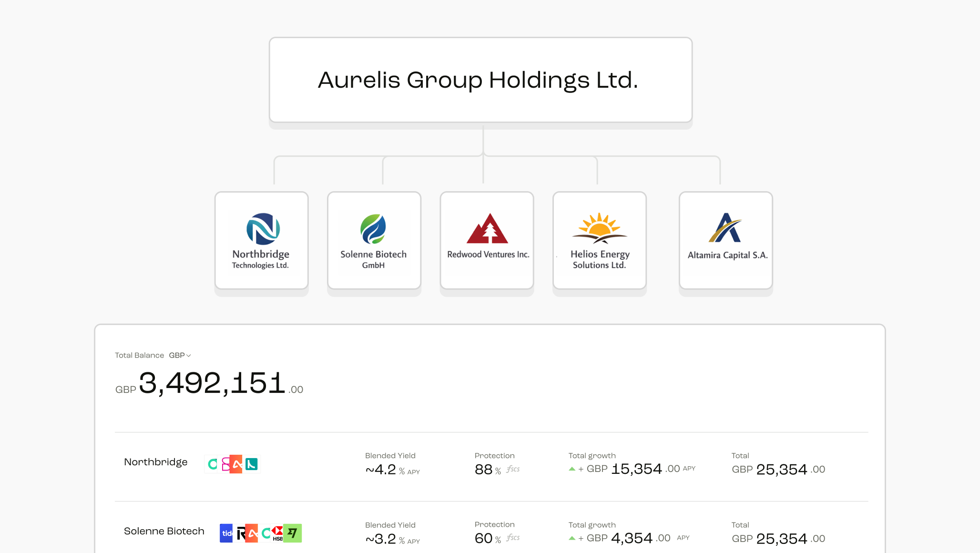Click the Aurelis Group Holdings Ltd. parent box
Viewport: 980px width, 553px height.
click(x=480, y=80)
